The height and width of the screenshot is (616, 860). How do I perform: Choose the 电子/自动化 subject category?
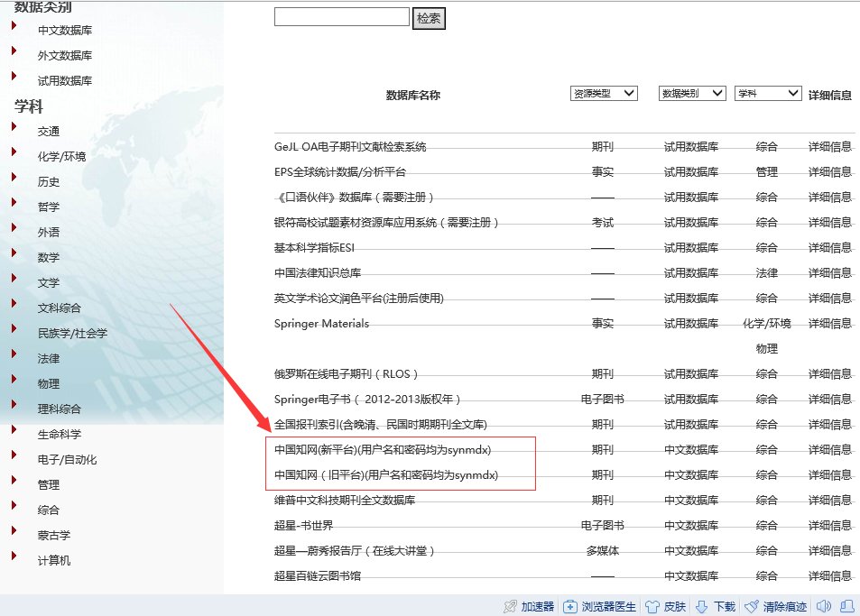point(67,459)
